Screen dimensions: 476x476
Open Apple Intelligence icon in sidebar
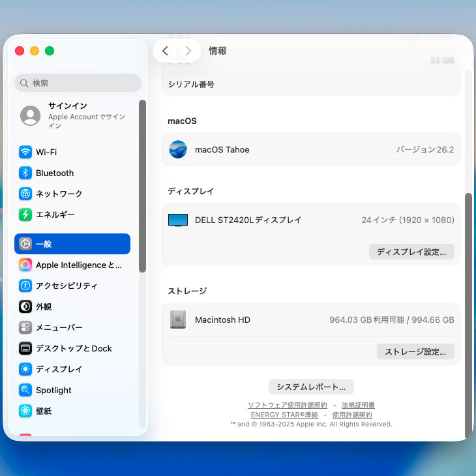click(25, 265)
